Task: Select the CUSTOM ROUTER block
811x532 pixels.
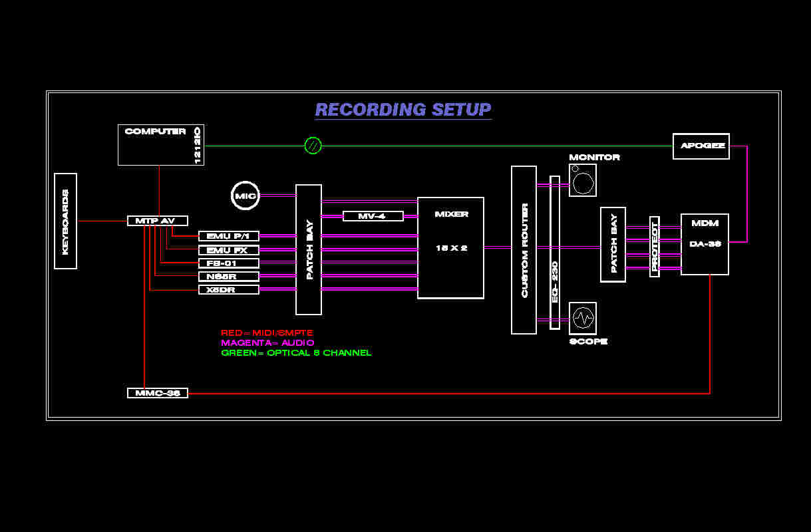Action: tap(524, 250)
